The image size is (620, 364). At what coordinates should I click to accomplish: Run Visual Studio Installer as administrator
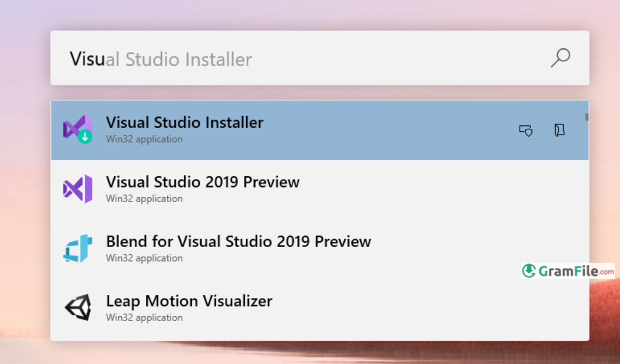pos(526,130)
